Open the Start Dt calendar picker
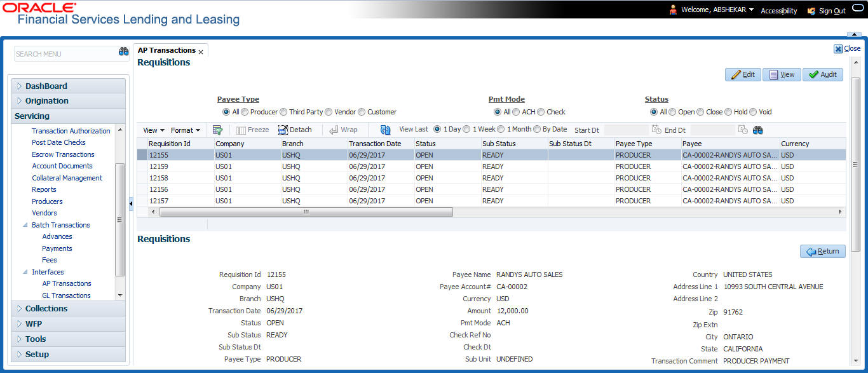 [x=656, y=130]
